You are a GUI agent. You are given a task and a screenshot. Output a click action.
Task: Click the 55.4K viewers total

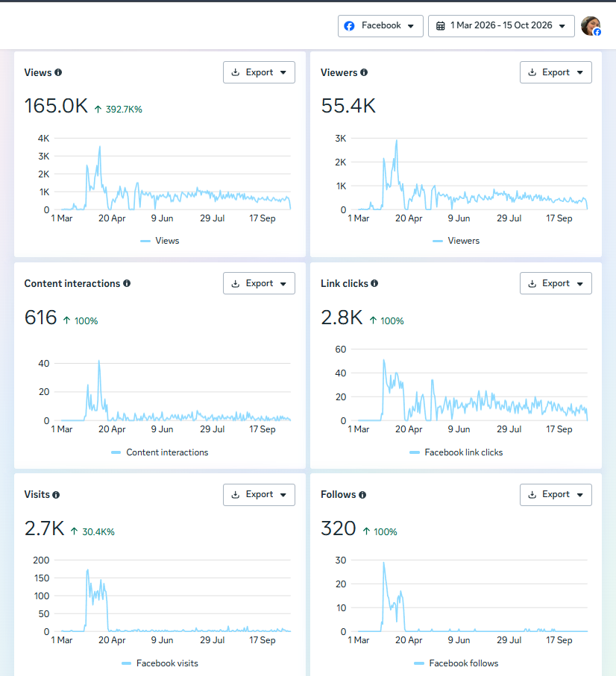click(x=348, y=106)
